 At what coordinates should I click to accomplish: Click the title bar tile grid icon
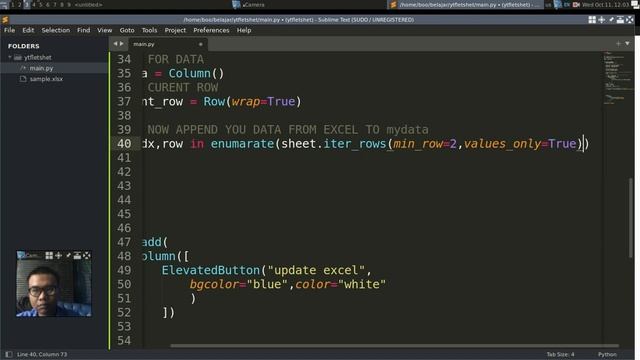(592, 20)
